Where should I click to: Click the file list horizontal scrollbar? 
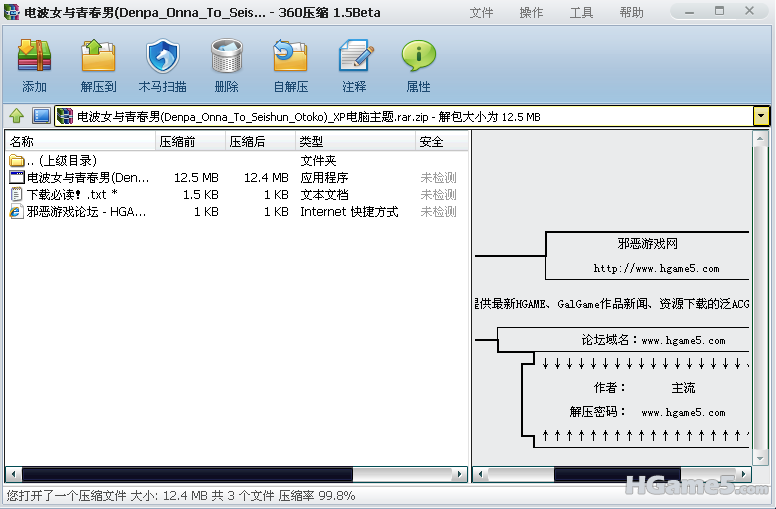click(x=237, y=474)
